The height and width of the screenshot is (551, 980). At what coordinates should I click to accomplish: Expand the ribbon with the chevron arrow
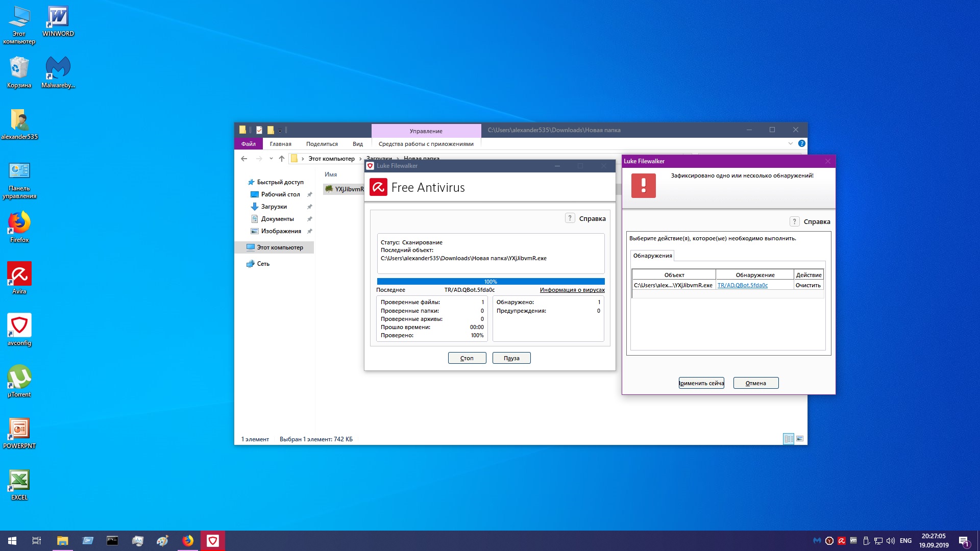coord(790,144)
